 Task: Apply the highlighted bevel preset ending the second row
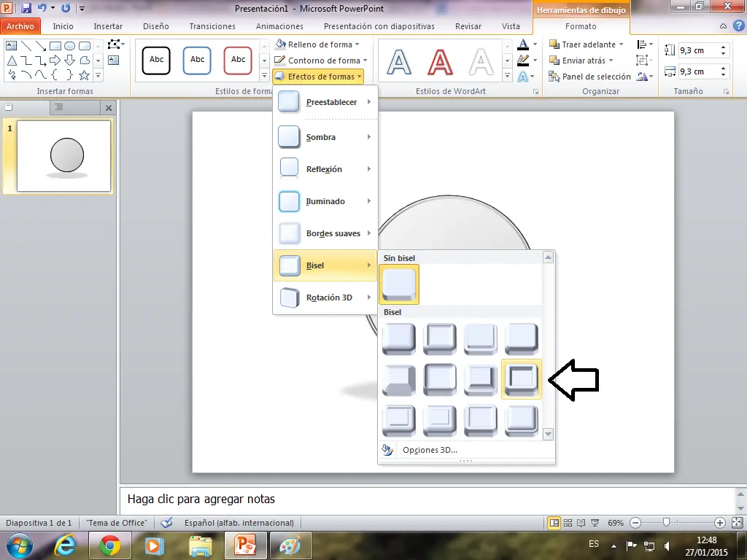521,379
